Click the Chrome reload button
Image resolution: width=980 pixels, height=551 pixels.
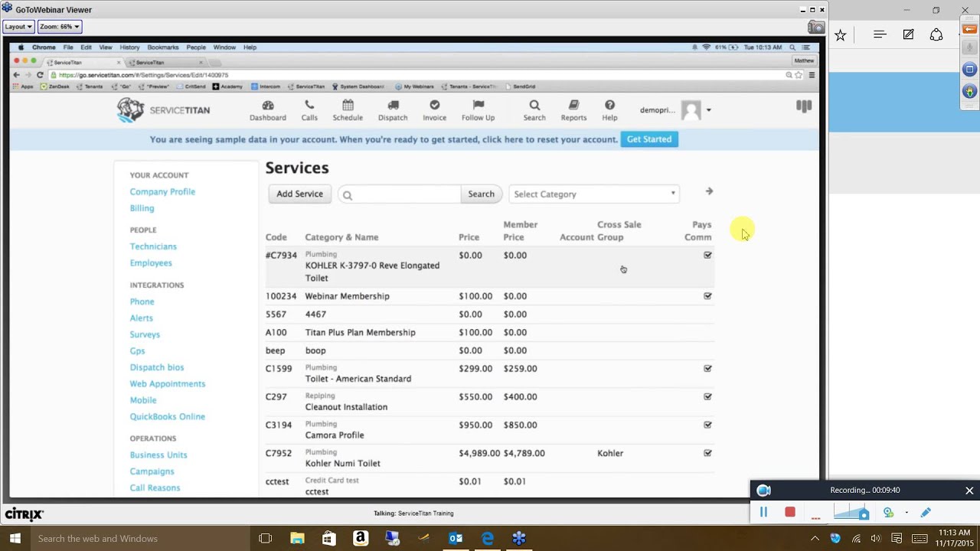(40, 75)
